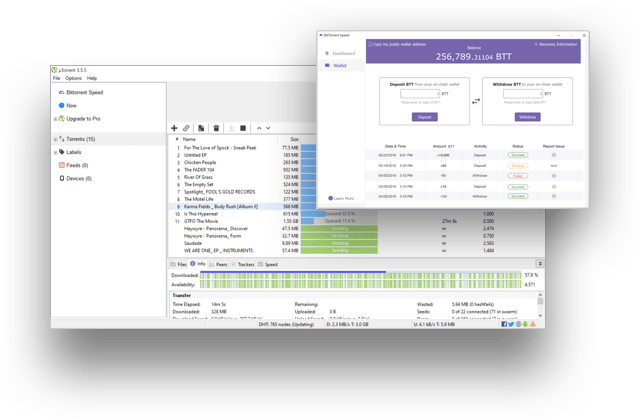Report issue for the failed withdraw row
Image resolution: width=640 pixels, height=419 pixels.
click(554, 176)
